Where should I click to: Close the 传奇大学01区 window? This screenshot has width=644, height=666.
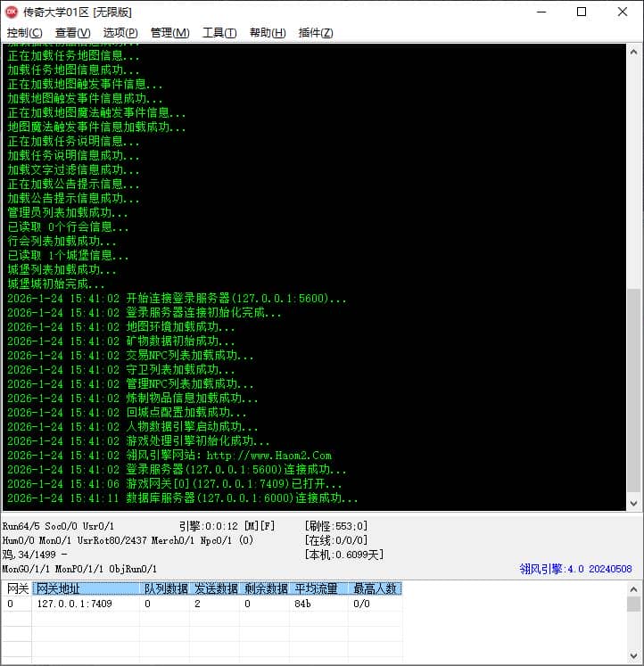point(623,12)
